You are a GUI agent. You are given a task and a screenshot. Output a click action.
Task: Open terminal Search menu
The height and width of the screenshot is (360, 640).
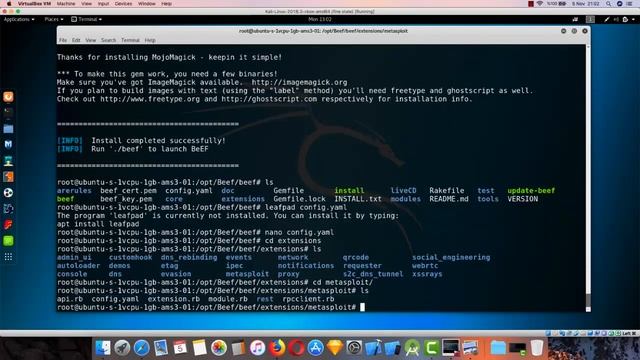tap(108, 40)
